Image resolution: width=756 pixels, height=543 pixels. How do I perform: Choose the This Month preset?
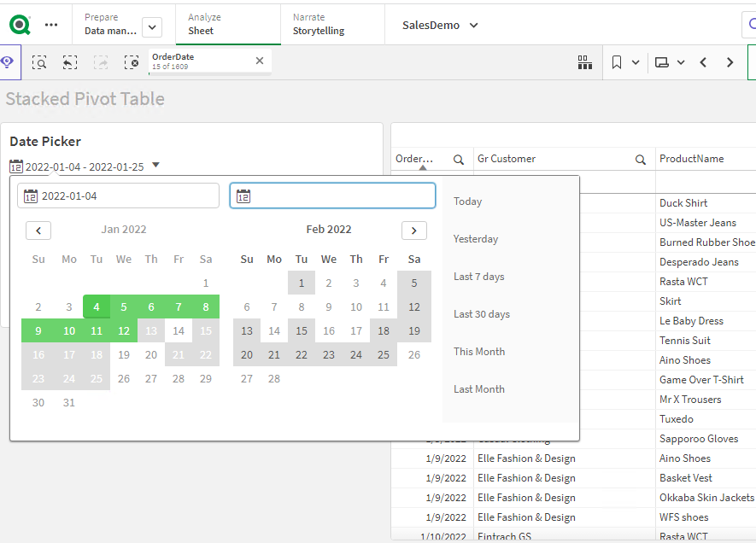(x=478, y=352)
